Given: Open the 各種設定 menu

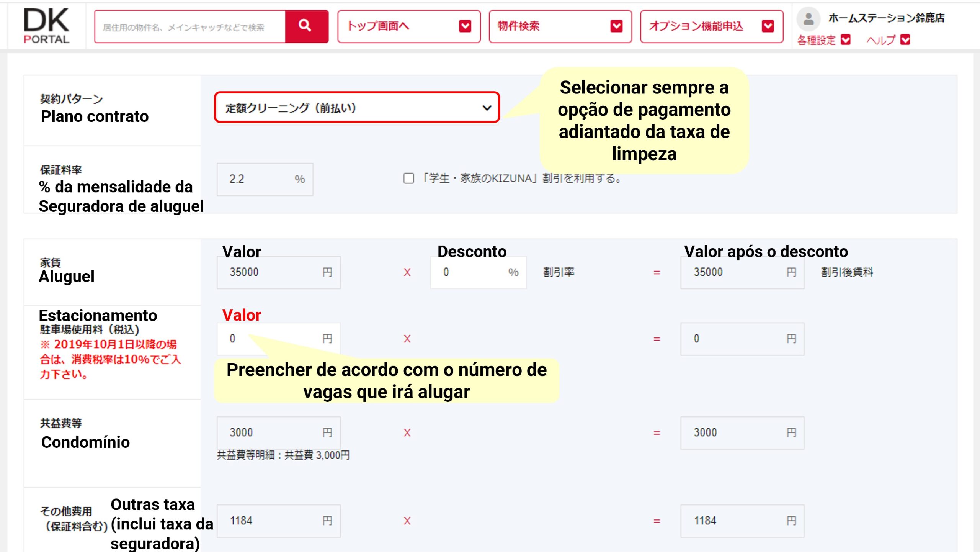Looking at the screenshot, I should coord(817,40).
